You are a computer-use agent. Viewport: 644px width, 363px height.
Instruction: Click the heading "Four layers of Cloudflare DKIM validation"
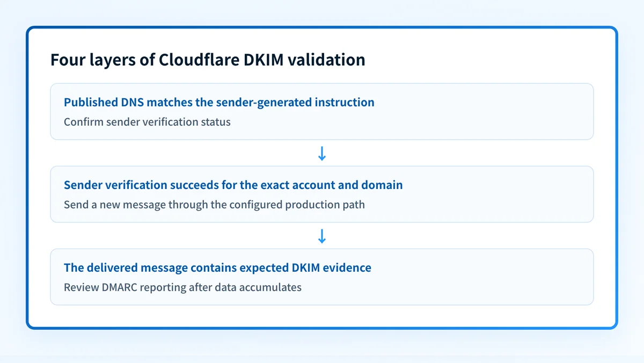[208, 60]
